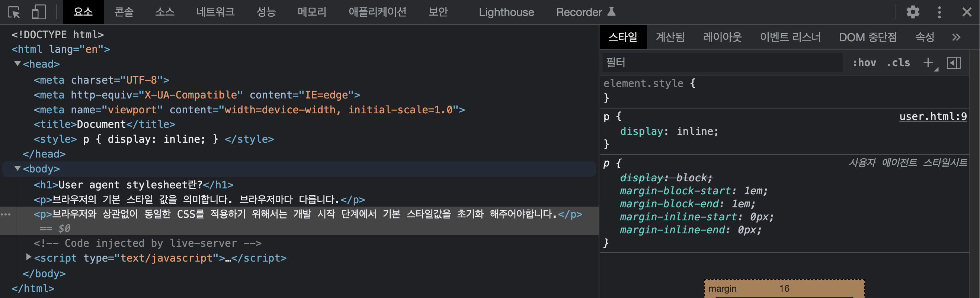Switch to the 요소 tab
Image resolution: width=980 pixels, height=298 pixels.
tap(83, 12)
